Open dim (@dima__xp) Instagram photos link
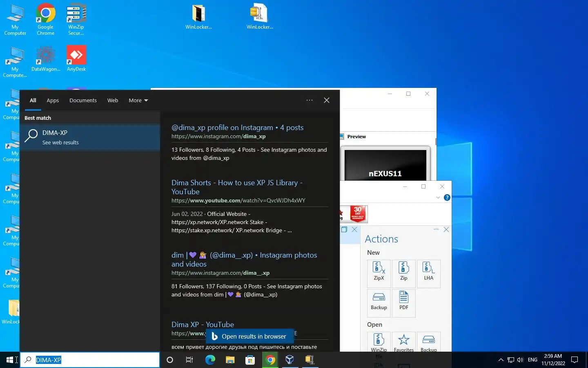Screen dimensions: 588x368 (x=244, y=259)
